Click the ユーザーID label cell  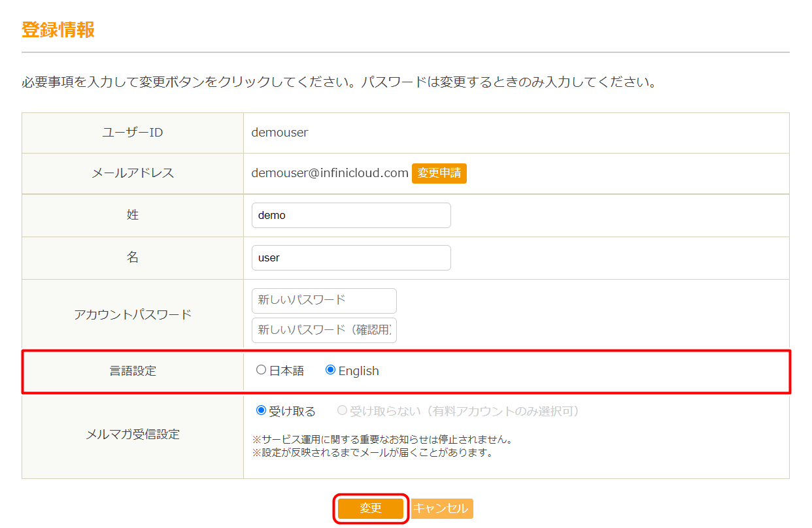pyautogui.click(x=133, y=133)
